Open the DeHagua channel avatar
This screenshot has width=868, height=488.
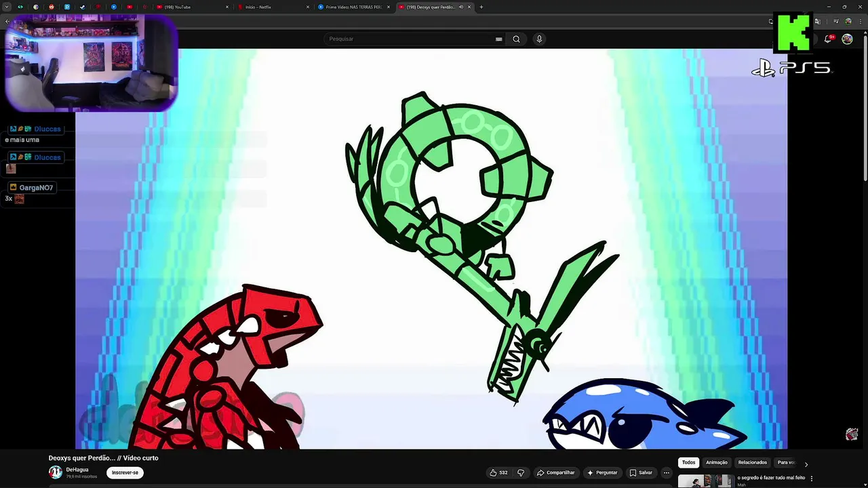56,472
